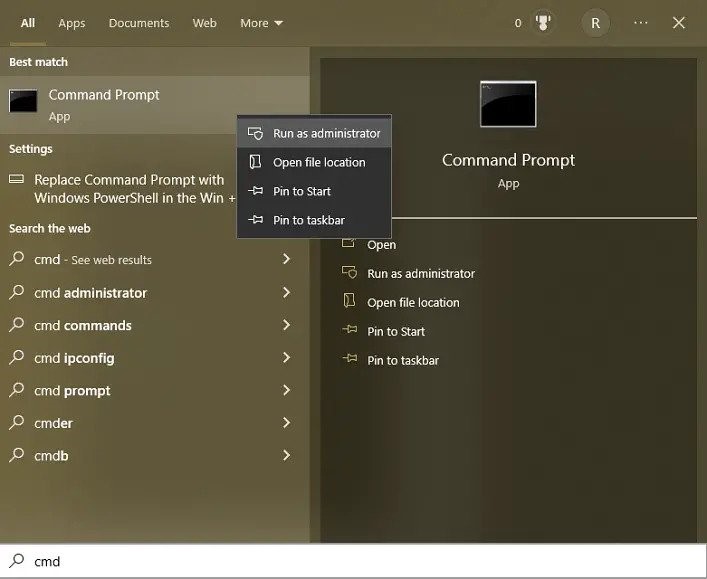Image resolution: width=707 pixels, height=579 pixels.
Task: Switch to the Documents search tab
Action: (139, 23)
